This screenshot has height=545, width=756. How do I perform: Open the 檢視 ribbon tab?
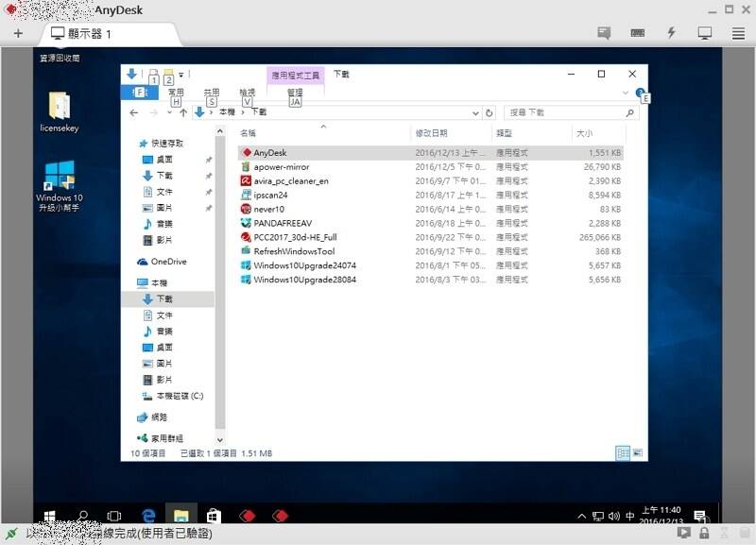pyautogui.click(x=247, y=92)
